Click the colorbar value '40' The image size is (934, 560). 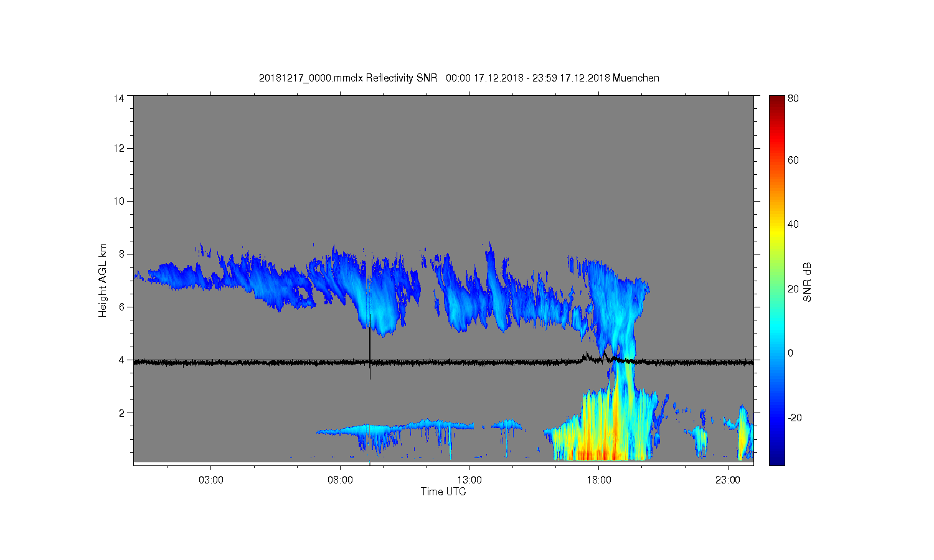793,224
